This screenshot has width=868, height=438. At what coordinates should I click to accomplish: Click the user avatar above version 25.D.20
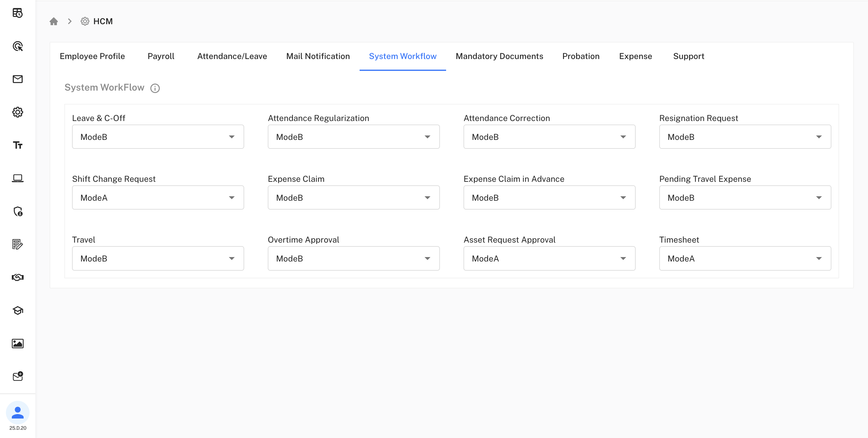(x=17, y=412)
